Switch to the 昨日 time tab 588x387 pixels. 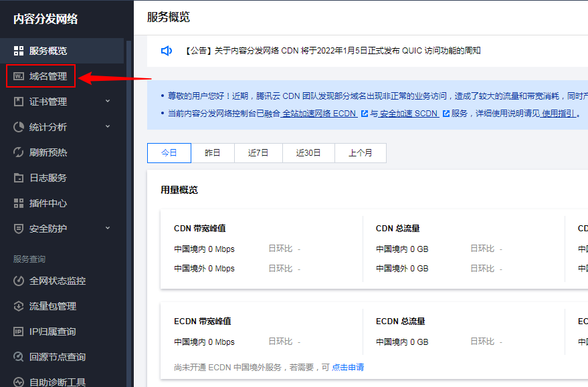point(212,153)
